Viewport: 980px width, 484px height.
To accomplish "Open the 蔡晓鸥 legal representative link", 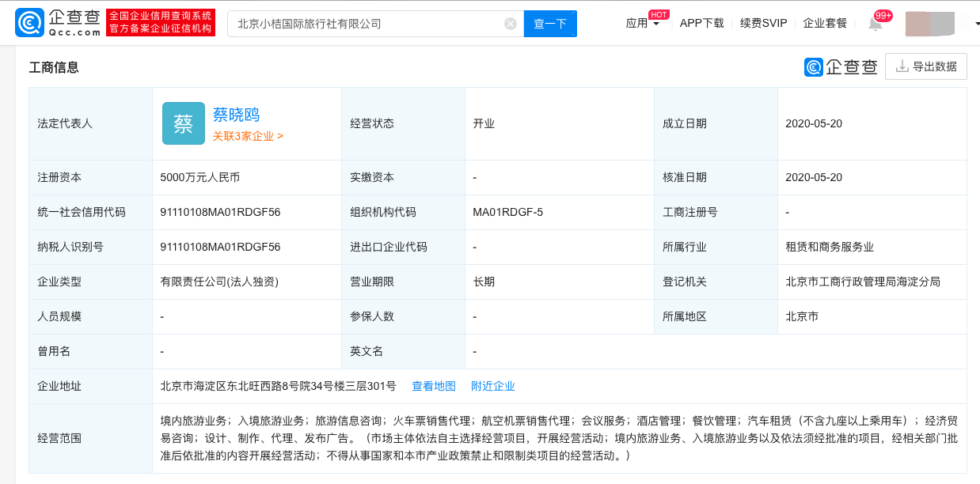I will pos(236,115).
